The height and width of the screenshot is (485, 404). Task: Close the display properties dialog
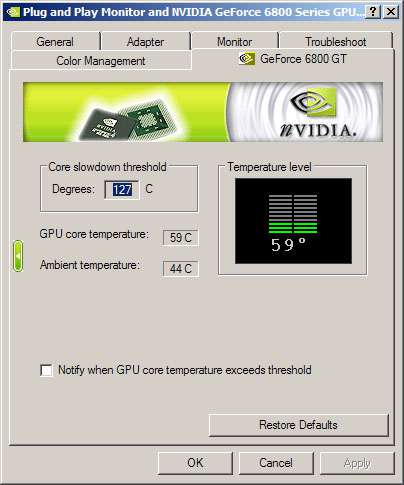tap(391, 12)
